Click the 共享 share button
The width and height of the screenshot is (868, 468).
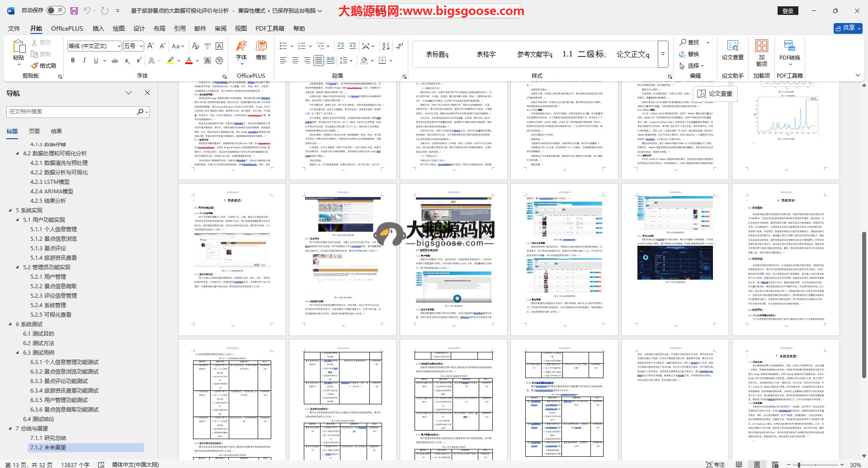[x=848, y=28]
